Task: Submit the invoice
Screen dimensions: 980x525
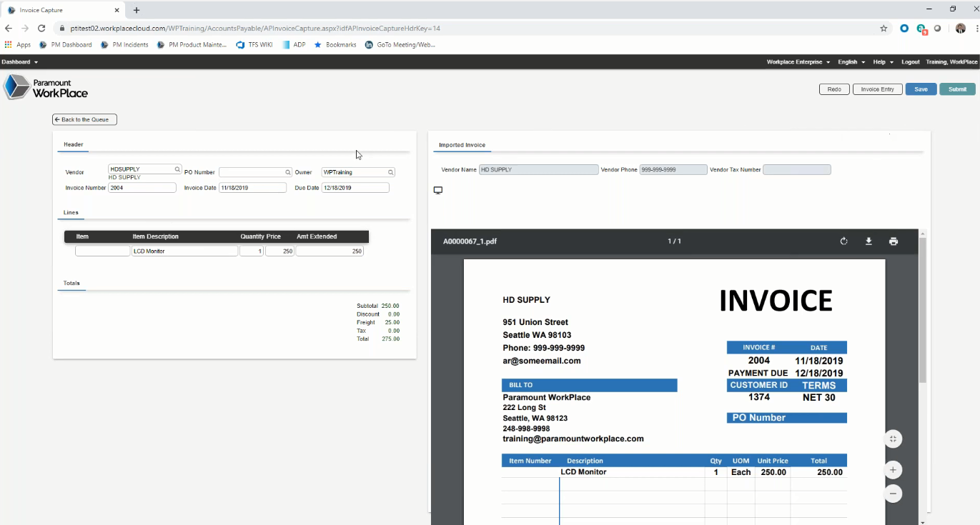Action: pyautogui.click(x=956, y=89)
